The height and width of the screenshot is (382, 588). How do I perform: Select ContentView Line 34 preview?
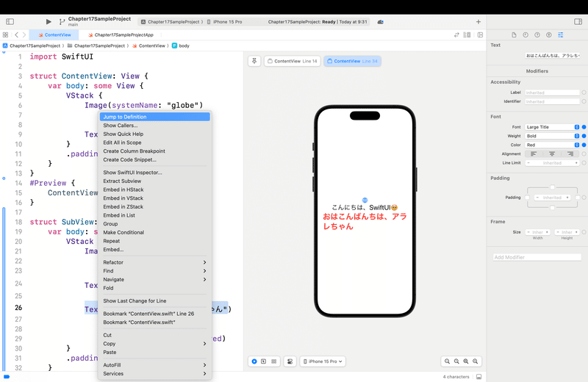[352, 61]
